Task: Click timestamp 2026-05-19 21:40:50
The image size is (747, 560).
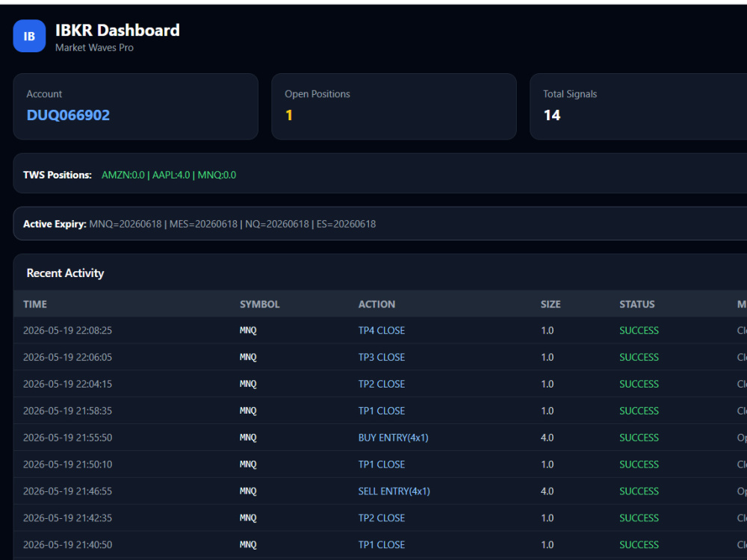Action: click(x=68, y=545)
